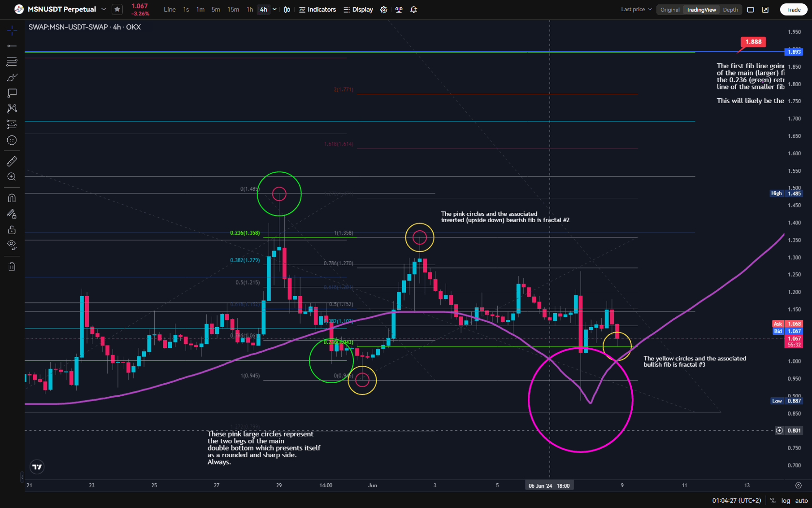
Task: Toggle hide all drawings eye icon
Action: (x=12, y=245)
